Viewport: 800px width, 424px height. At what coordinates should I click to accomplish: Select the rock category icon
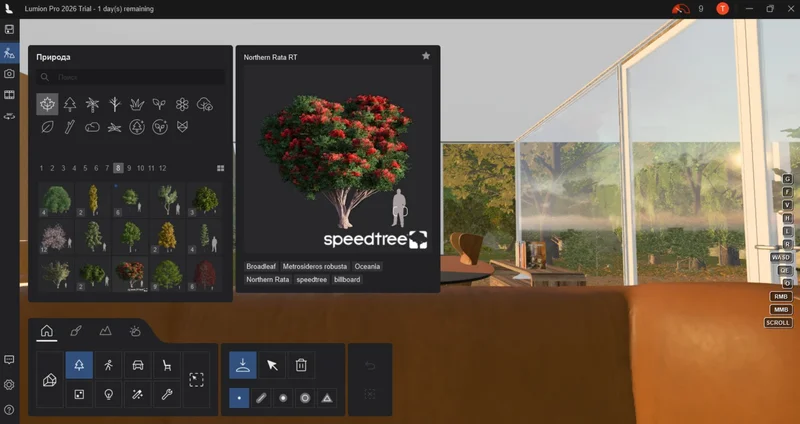(92, 127)
